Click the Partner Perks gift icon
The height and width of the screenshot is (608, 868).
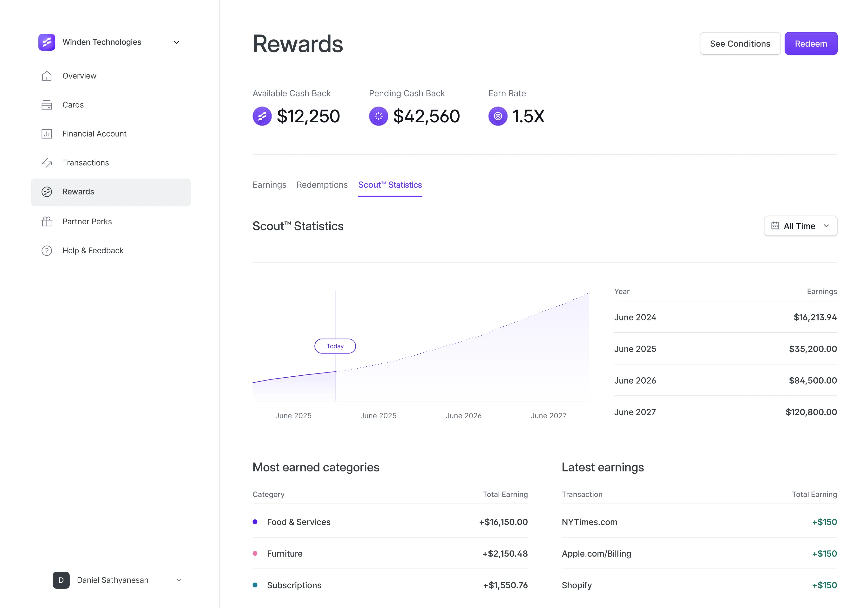47,221
